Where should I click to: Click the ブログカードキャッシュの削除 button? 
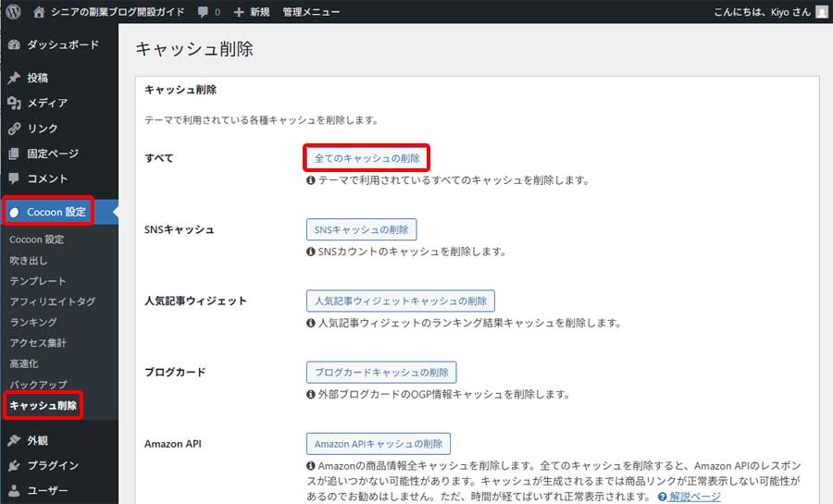(x=381, y=373)
